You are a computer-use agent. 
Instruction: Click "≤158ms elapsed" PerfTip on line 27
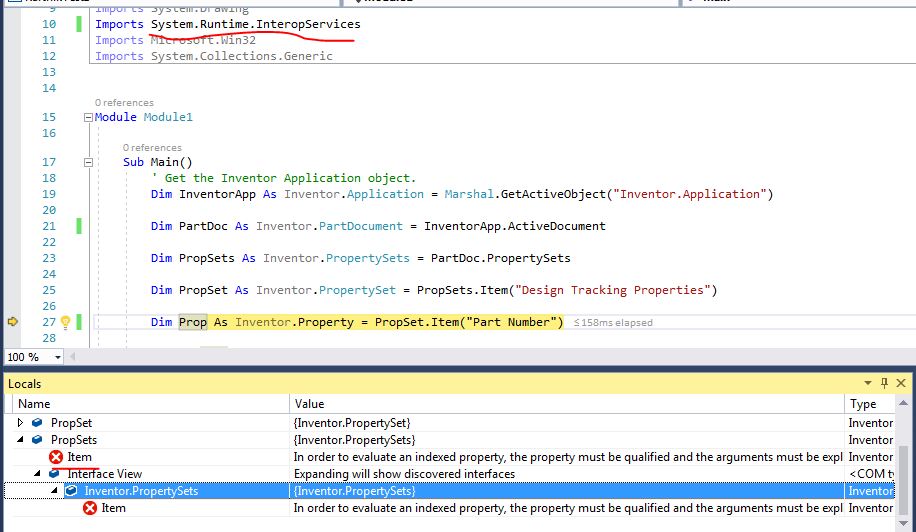(x=613, y=323)
